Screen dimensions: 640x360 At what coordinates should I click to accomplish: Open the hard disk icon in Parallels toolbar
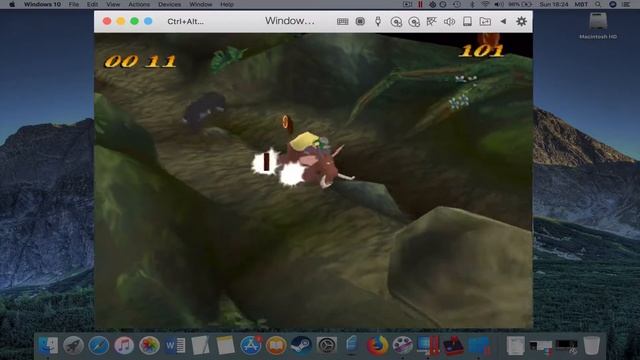467,21
